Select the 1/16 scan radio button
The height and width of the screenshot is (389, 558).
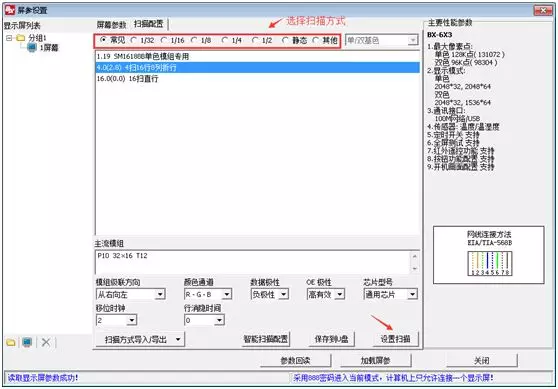click(164, 40)
